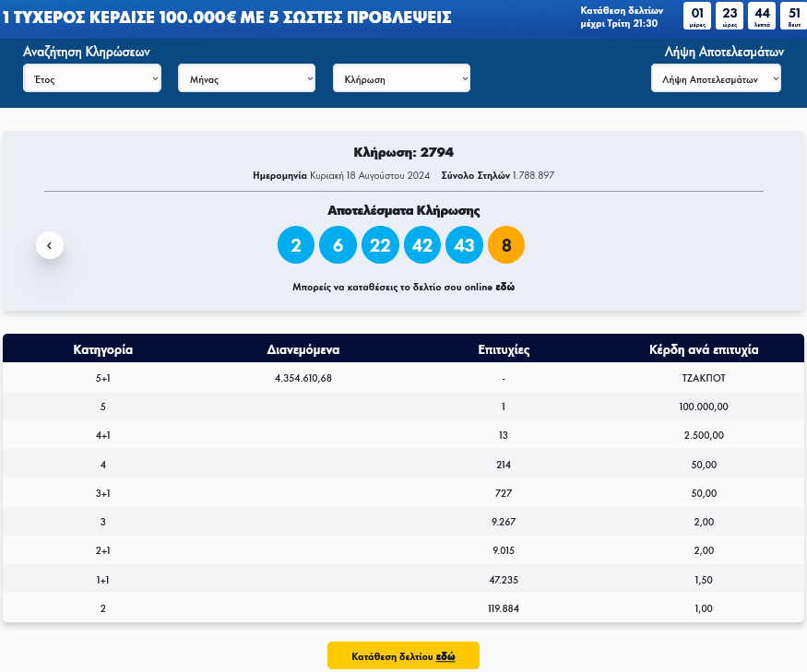This screenshot has height=672, width=807.
Task: Expand the Μήνας month dropdown
Action: point(246,79)
